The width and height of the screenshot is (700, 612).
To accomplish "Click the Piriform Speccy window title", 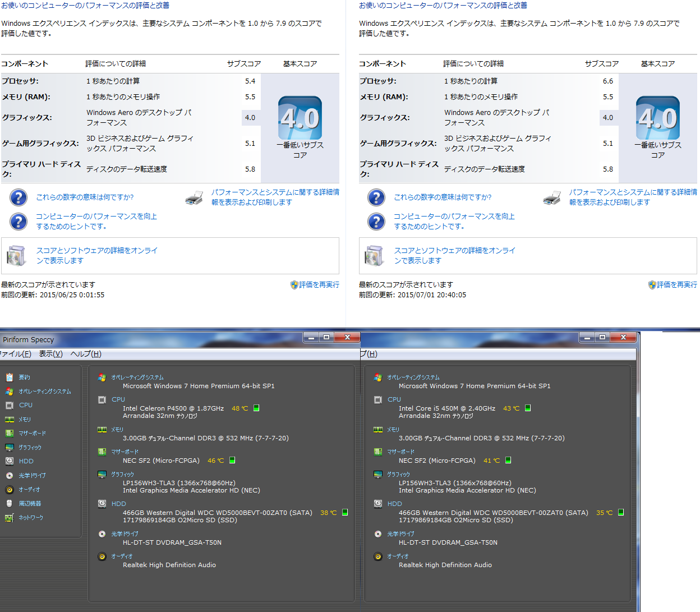I will [x=28, y=339].
